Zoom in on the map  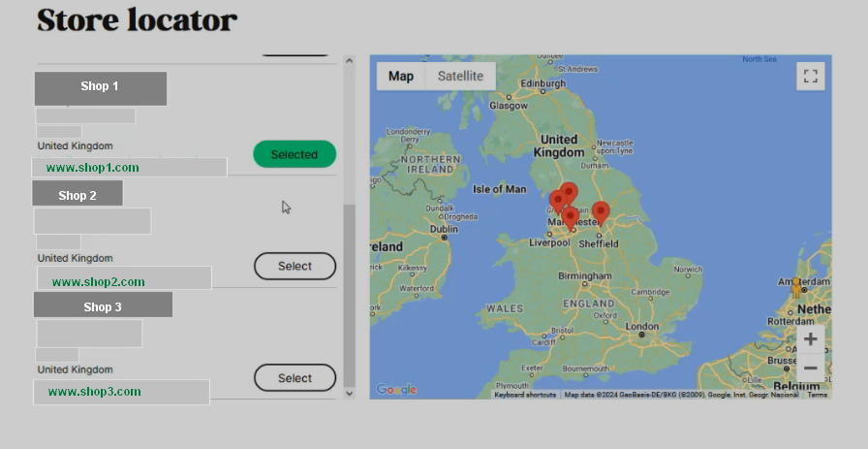pos(811,339)
